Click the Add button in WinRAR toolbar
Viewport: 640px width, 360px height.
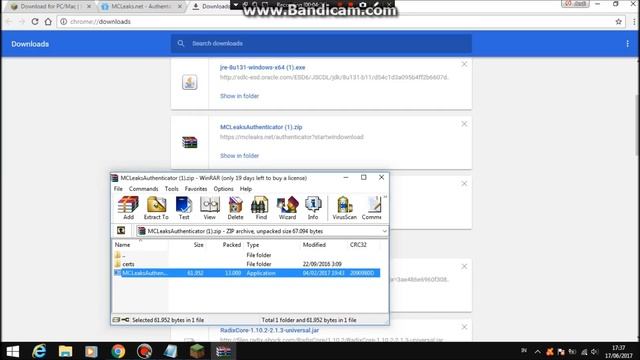coord(128,208)
